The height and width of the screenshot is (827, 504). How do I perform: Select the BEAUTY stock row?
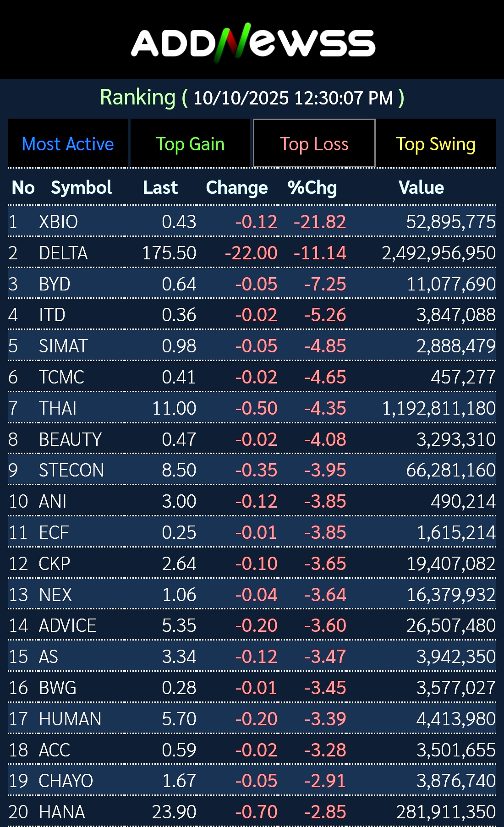pos(70,439)
